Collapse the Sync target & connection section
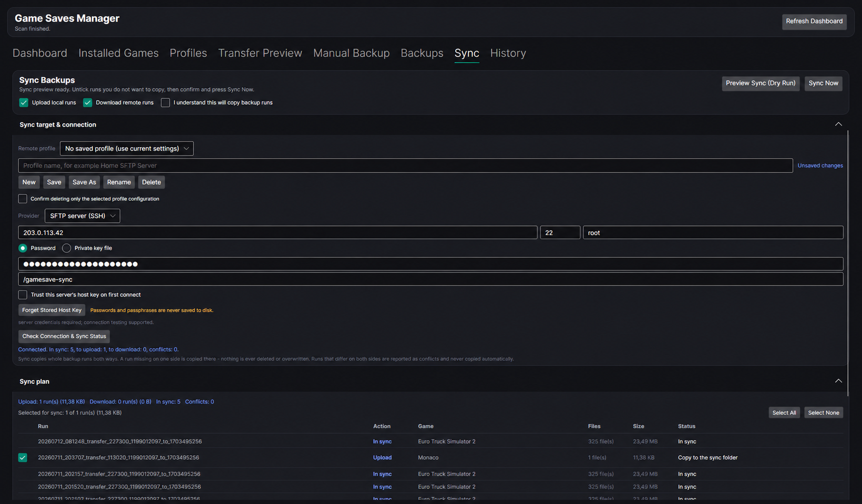 tap(838, 125)
